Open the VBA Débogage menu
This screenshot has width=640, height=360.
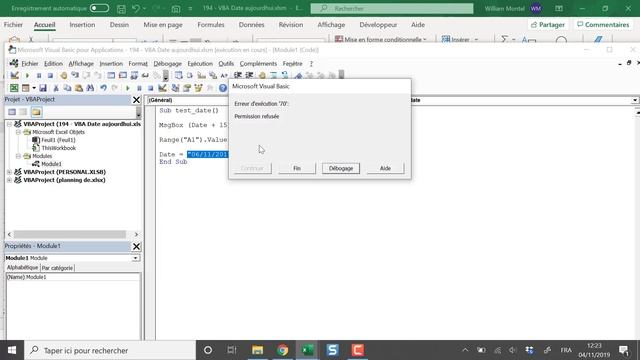(167, 64)
